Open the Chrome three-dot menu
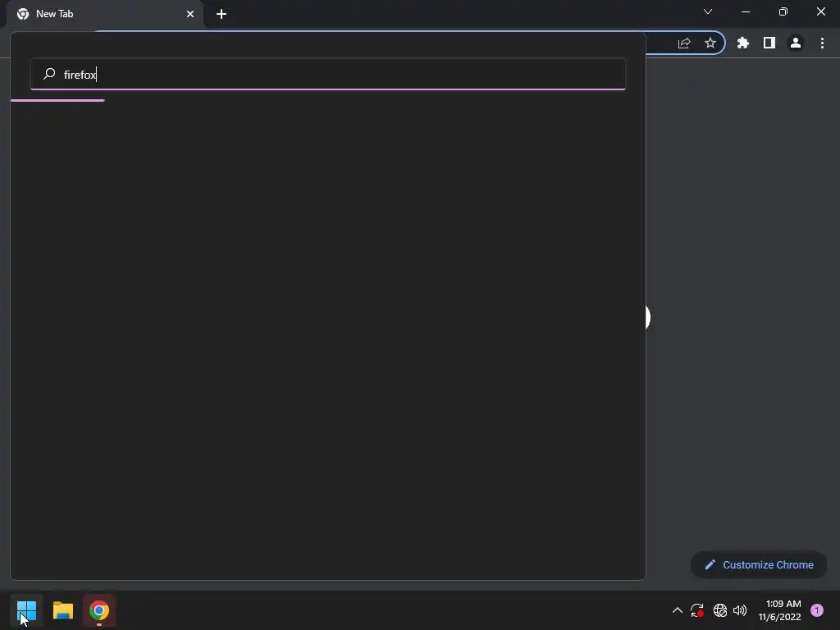This screenshot has width=840, height=630. [822, 43]
